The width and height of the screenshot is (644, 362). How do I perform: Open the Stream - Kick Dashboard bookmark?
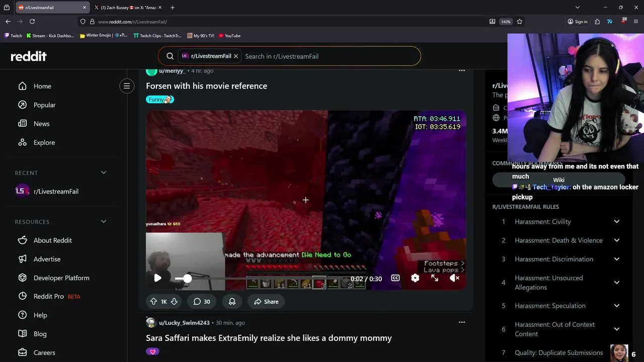click(x=49, y=36)
